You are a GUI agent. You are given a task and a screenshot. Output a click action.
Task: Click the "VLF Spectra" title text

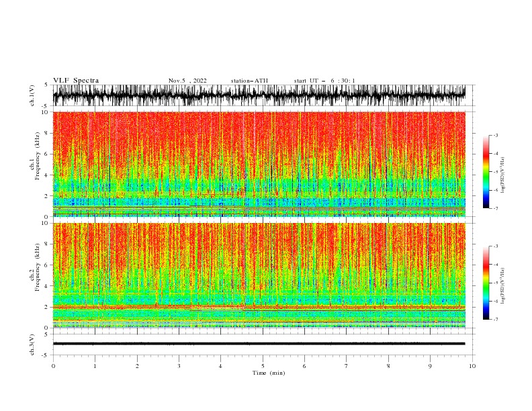76,81
